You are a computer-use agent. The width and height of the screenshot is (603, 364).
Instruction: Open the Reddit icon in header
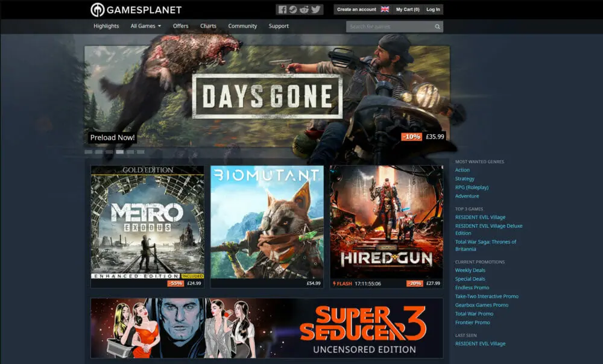[x=304, y=10]
